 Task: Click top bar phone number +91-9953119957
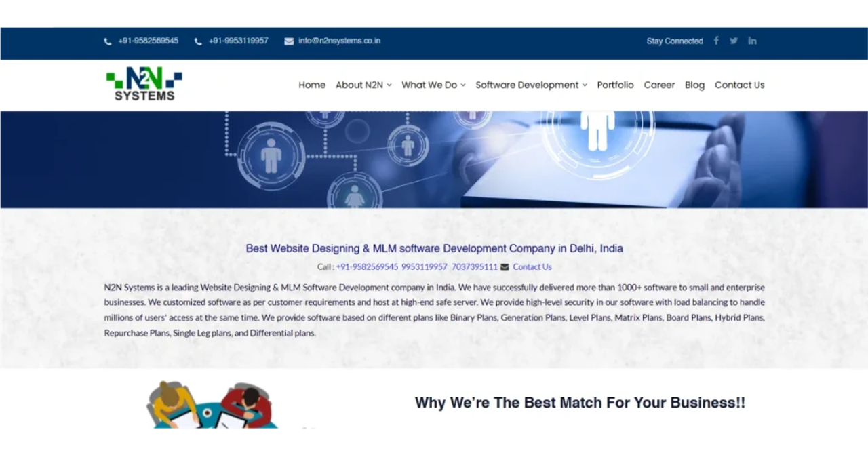(238, 41)
